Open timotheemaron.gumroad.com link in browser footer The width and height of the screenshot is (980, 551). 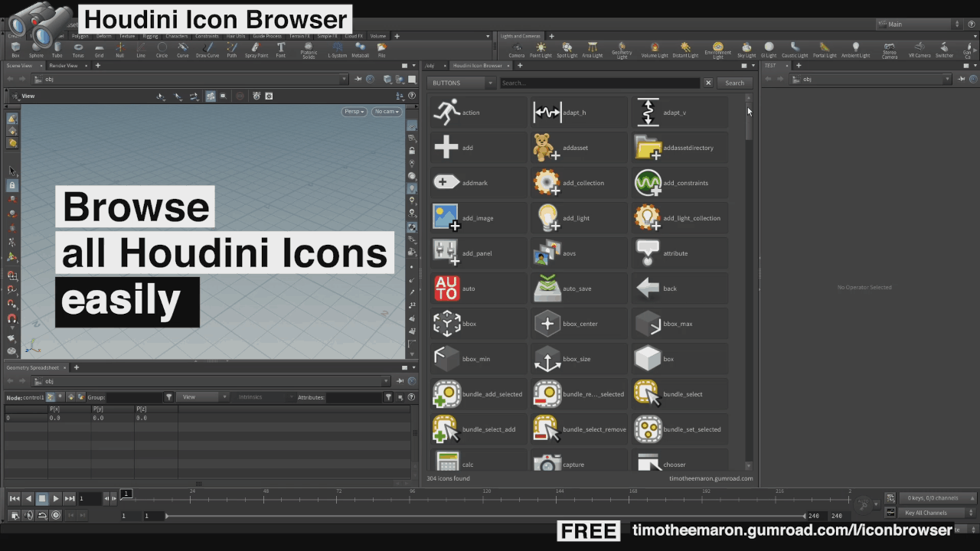pos(711,478)
